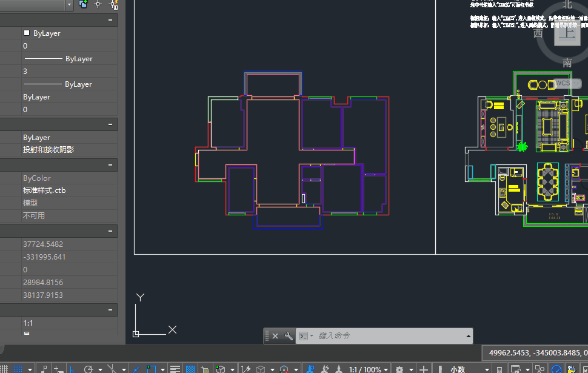Open polar tracking angle dropdown
This screenshot has height=373, width=588.
pyautogui.click(x=100, y=370)
